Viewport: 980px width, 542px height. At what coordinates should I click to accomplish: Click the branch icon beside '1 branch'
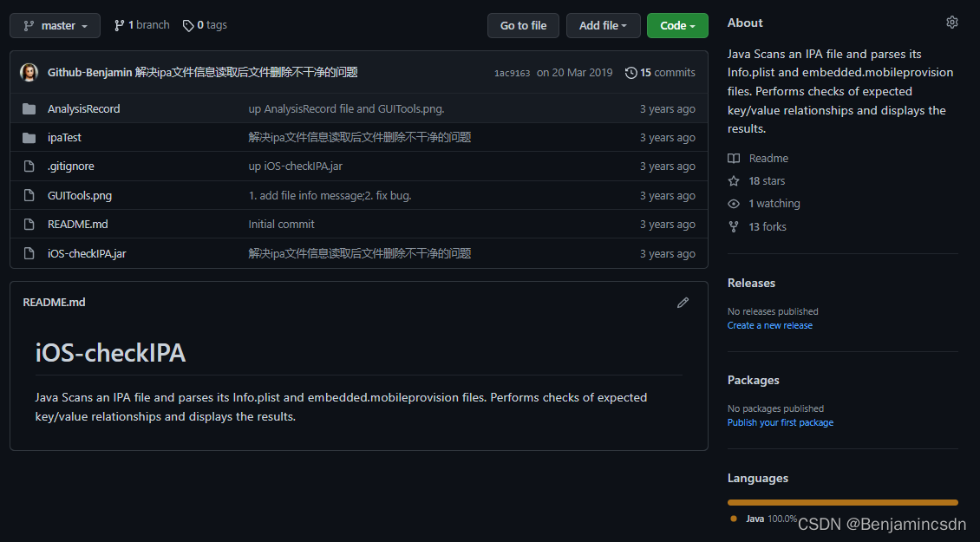(x=119, y=26)
